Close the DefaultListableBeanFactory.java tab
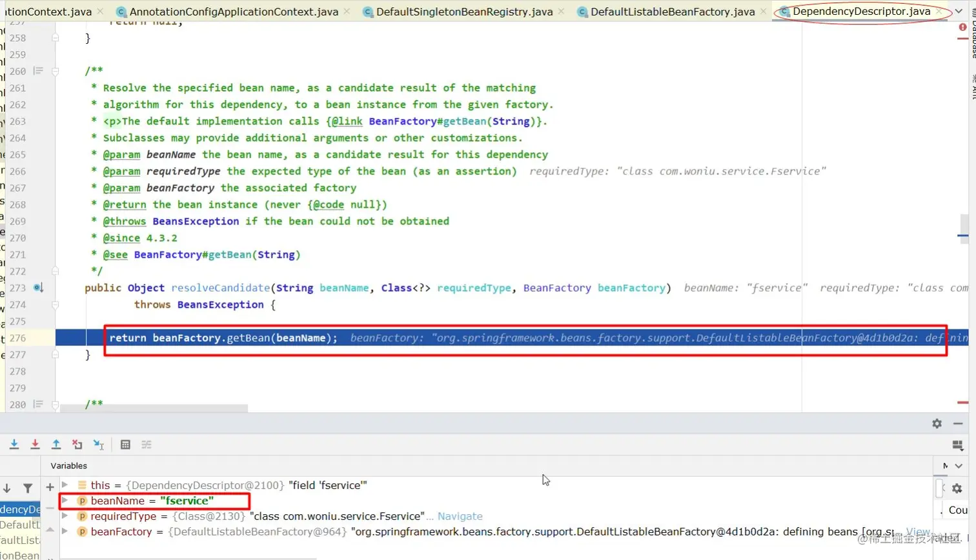This screenshot has width=976, height=560. [763, 12]
